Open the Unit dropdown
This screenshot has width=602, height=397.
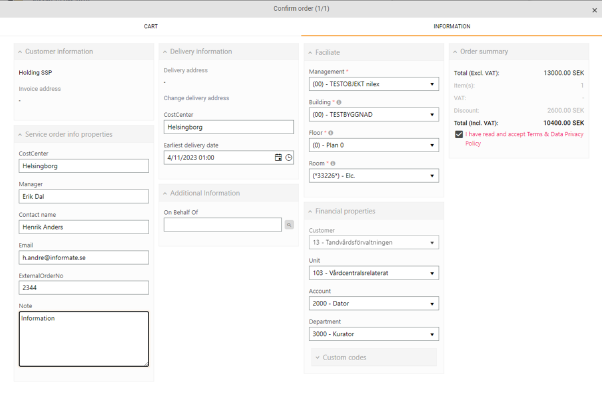[x=374, y=273]
